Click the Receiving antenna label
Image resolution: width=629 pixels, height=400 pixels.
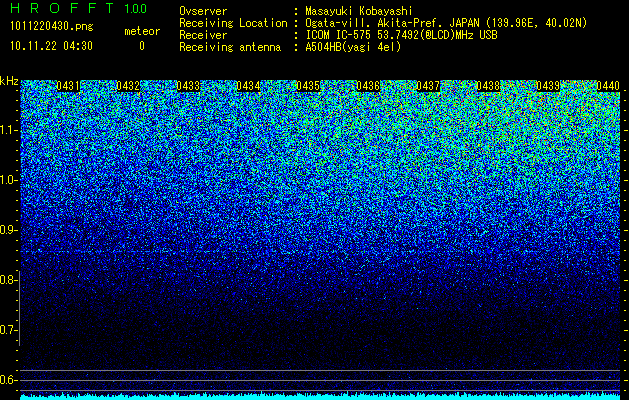(230, 47)
